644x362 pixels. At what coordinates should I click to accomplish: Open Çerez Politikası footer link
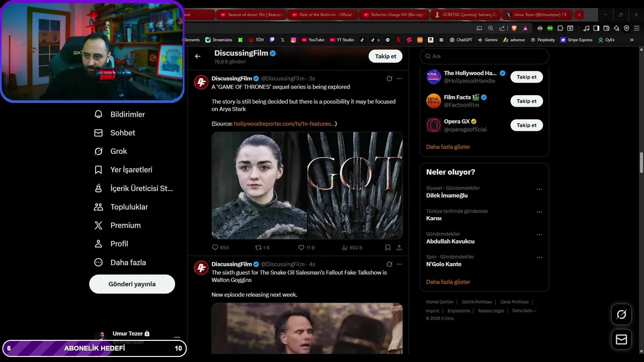coord(514,302)
